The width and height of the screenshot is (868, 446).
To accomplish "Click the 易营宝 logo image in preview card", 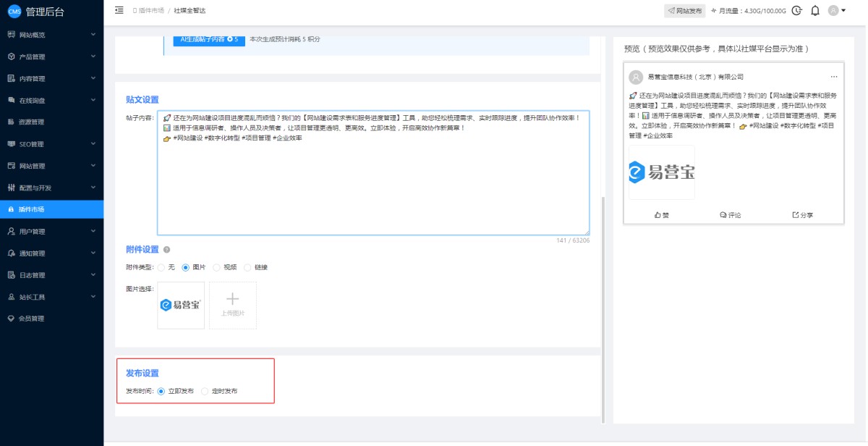I will pyautogui.click(x=662, y=172).
